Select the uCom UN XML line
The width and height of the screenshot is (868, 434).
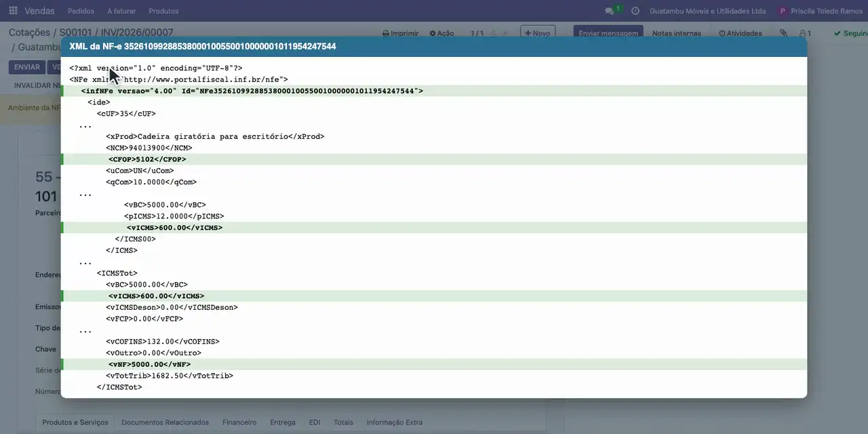(x=140, y=171)
